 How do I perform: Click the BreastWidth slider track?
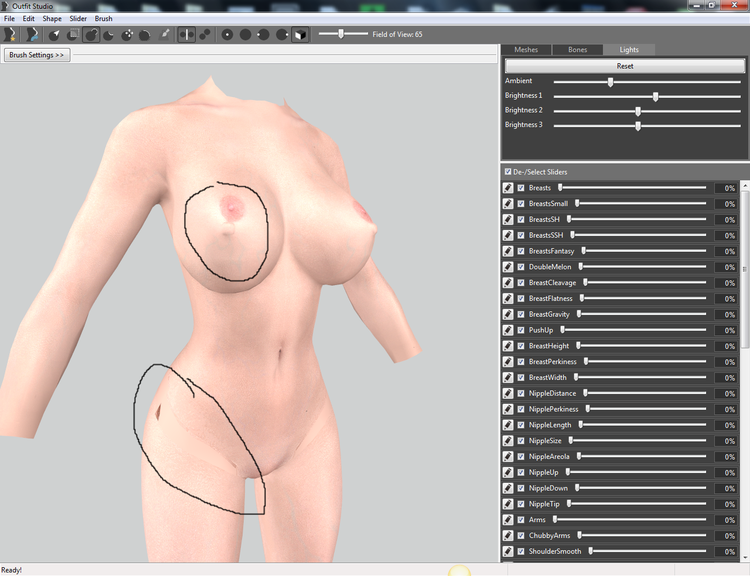(640, 377)
